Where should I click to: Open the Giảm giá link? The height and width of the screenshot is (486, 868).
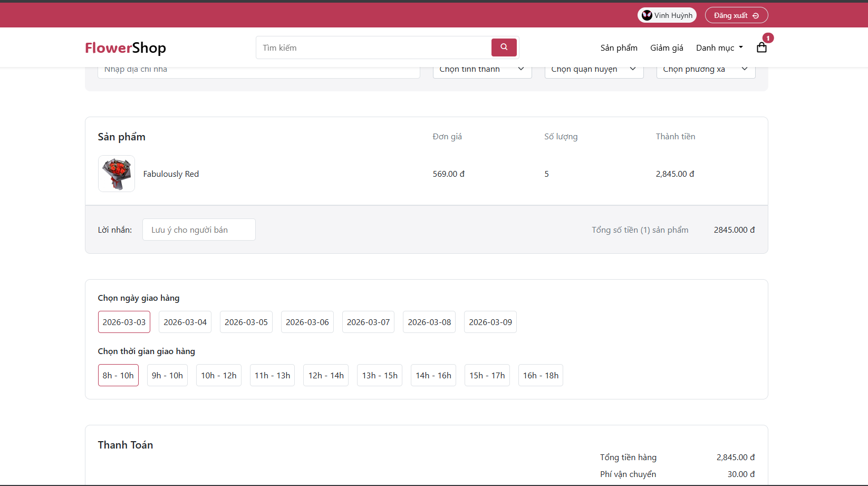click(x=667, y=48)
